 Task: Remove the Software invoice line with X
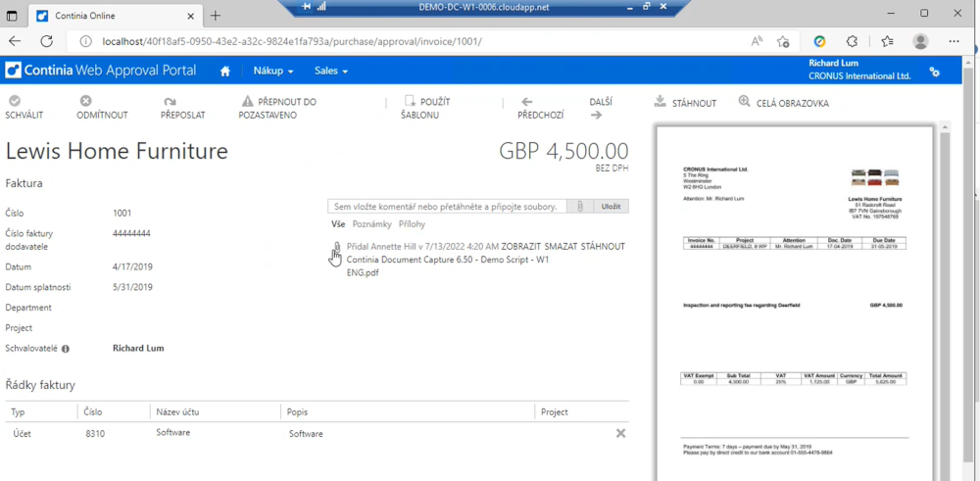coord(620,433)
